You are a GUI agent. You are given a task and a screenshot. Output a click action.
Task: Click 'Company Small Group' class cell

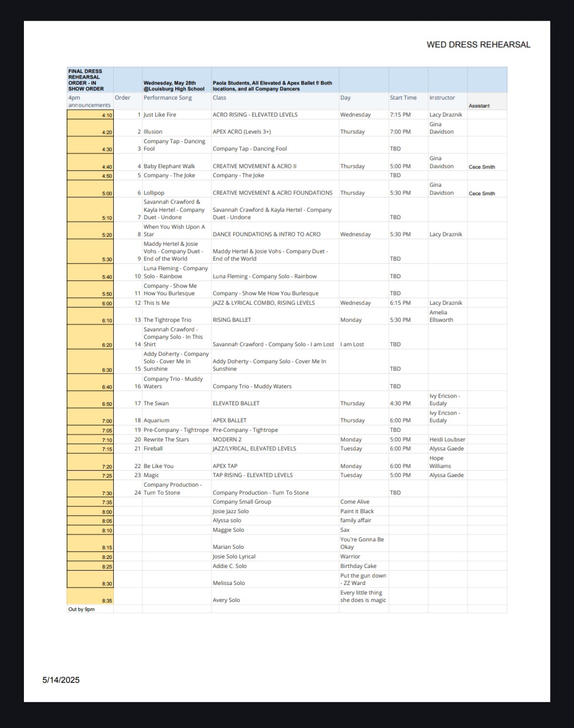(275, 502)
